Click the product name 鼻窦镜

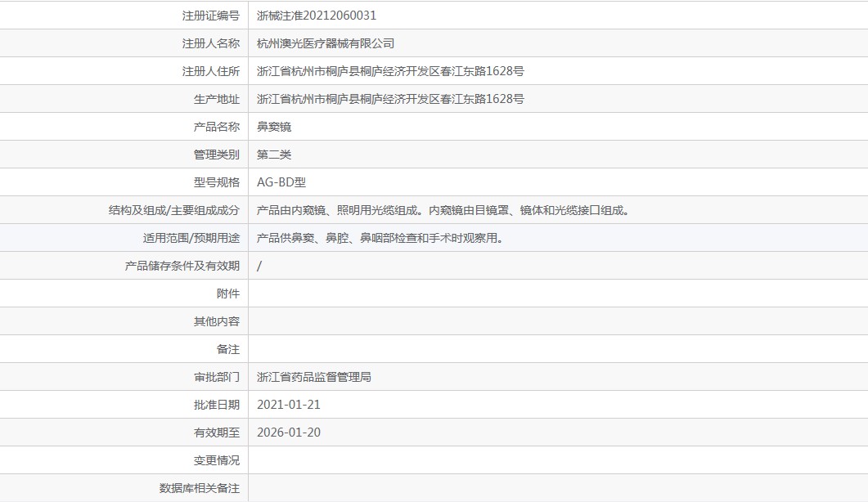coord(274,127)
